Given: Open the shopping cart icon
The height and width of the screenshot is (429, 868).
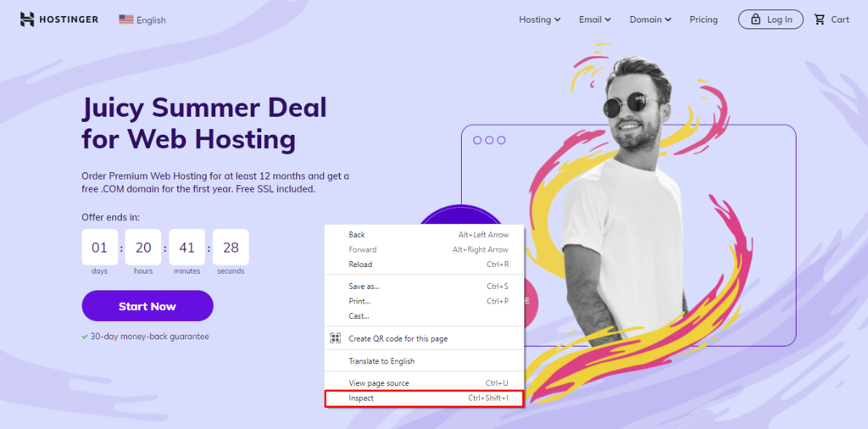Looking at the screenshot, I should 820,19.
